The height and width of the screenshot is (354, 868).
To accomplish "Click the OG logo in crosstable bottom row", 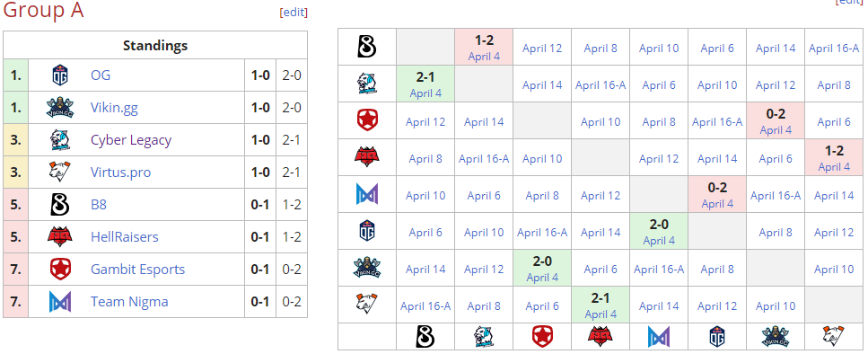I will (x=717, y=336).
